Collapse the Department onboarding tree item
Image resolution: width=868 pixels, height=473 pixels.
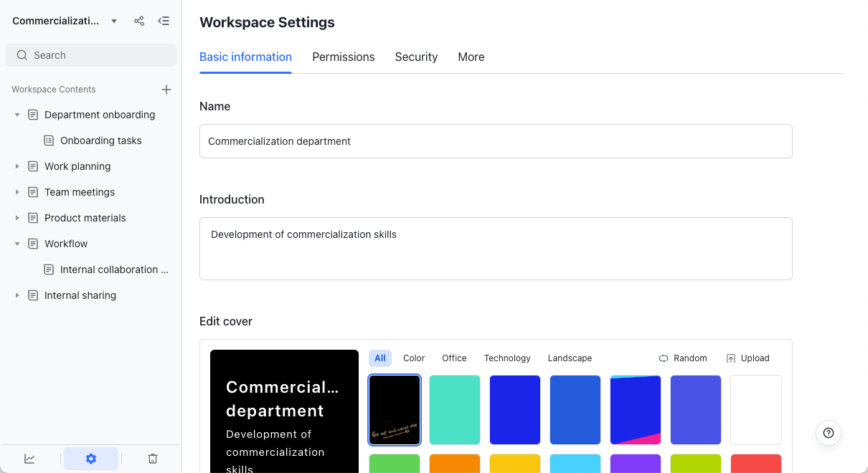click(x=17, y=115)
